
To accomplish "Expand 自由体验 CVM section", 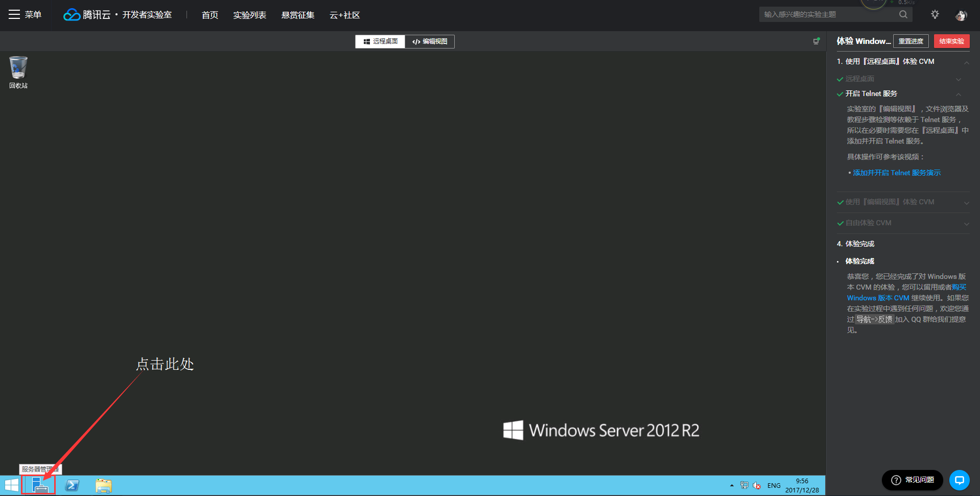I will 966,224.
